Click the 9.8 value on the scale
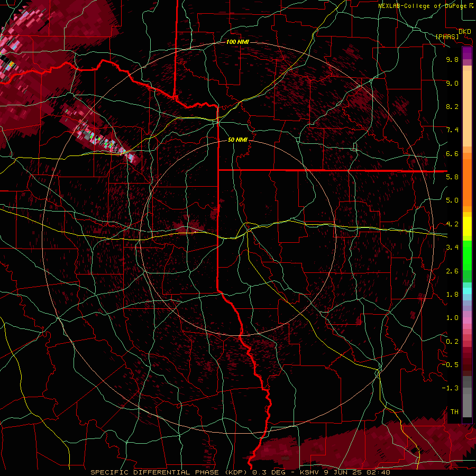The width and height of the screenshot is (476, 476). (x=452, y=59)
